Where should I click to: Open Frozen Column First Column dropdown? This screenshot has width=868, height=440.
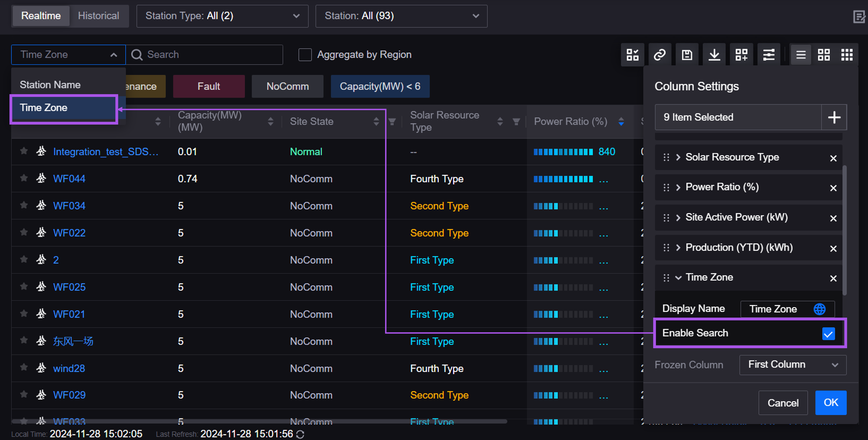(792, 364)
